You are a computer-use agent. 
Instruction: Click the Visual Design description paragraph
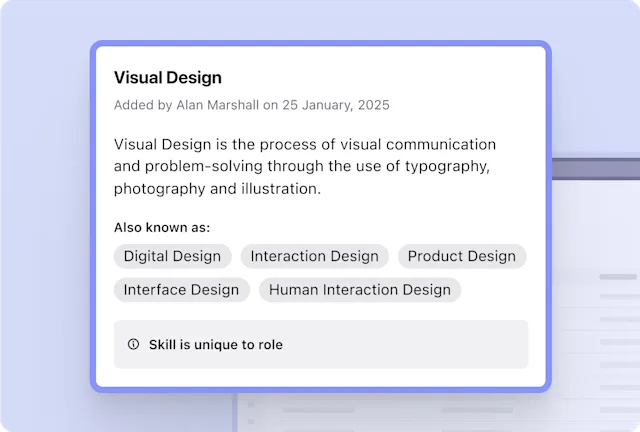point(305,166)
